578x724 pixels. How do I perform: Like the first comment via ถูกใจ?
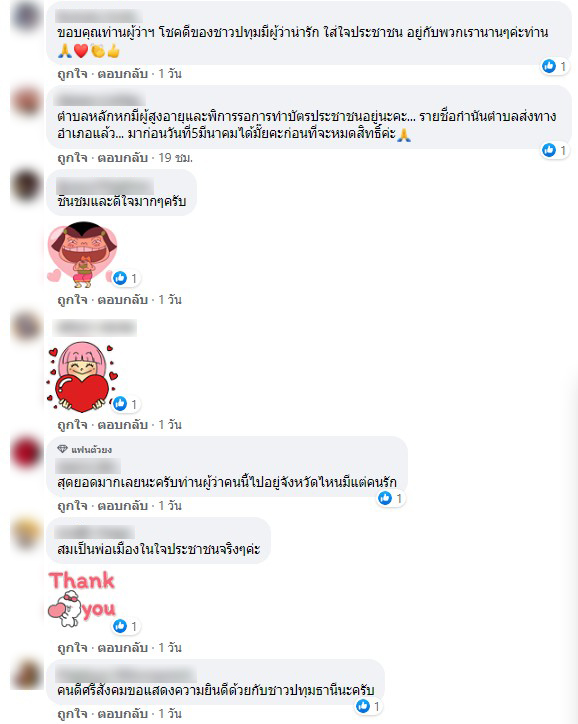pyautogui.click(x=72, y=73)
